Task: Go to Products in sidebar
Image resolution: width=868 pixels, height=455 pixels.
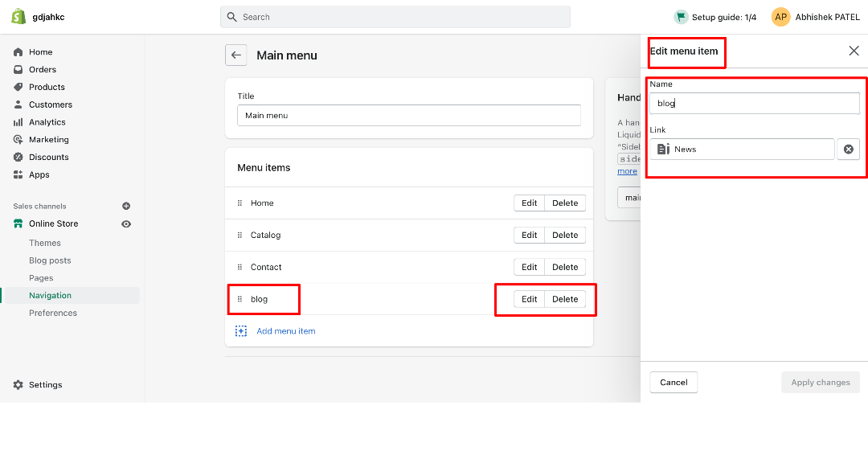Action: (x=47, y=87)
